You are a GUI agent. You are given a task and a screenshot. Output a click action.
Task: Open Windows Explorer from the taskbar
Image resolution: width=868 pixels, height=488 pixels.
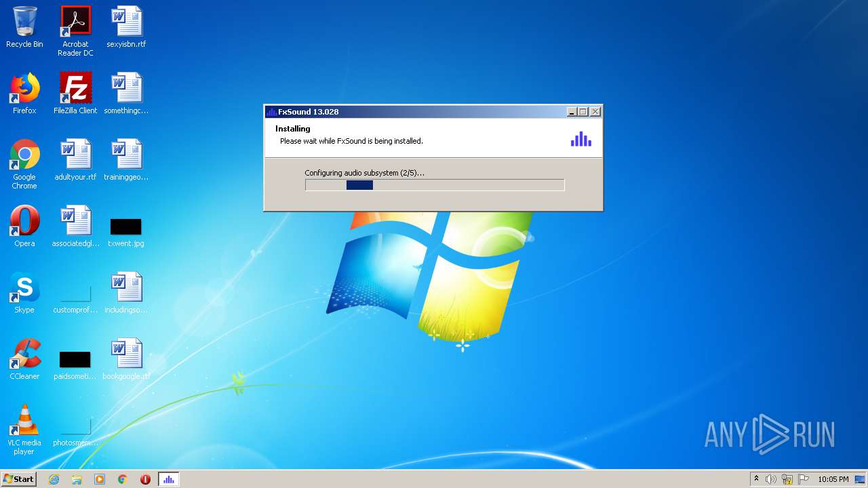click(77, 479)
